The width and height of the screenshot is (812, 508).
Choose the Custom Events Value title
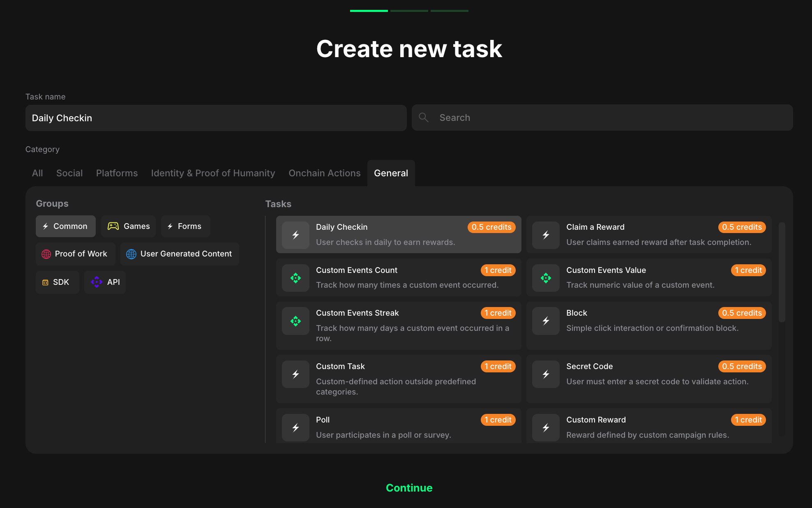click(606, 270)
